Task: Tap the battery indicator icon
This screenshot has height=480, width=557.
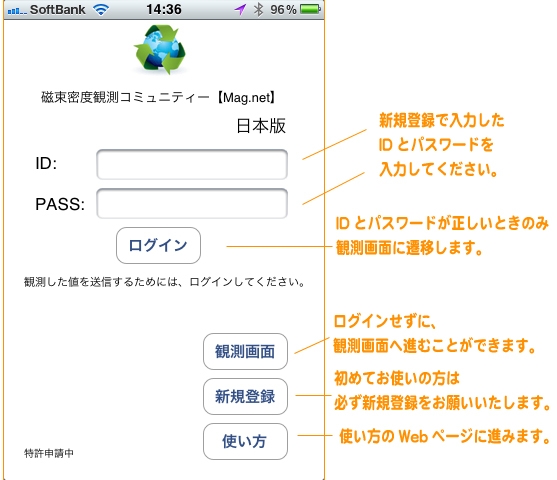Action: [x=310, y=9]
